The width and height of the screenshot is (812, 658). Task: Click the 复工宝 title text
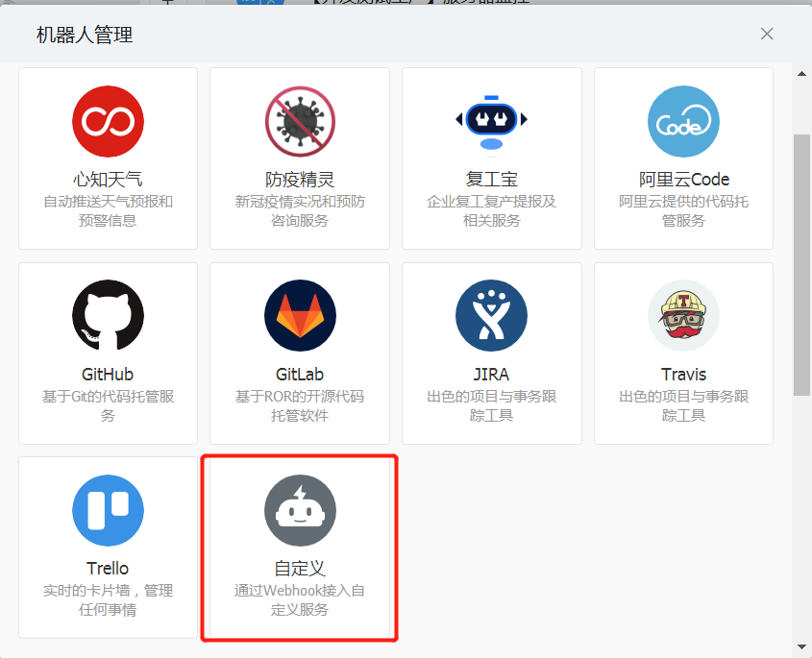(491, 180)
